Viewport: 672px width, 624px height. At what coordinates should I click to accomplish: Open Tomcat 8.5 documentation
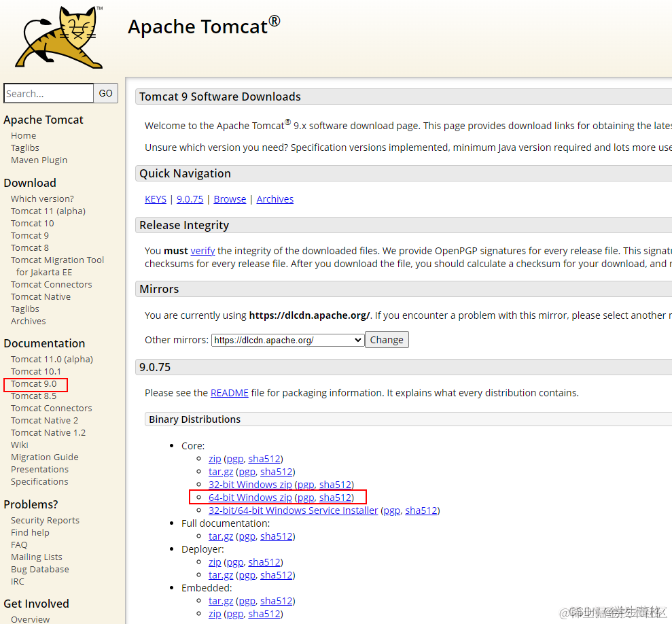[33, 396]
